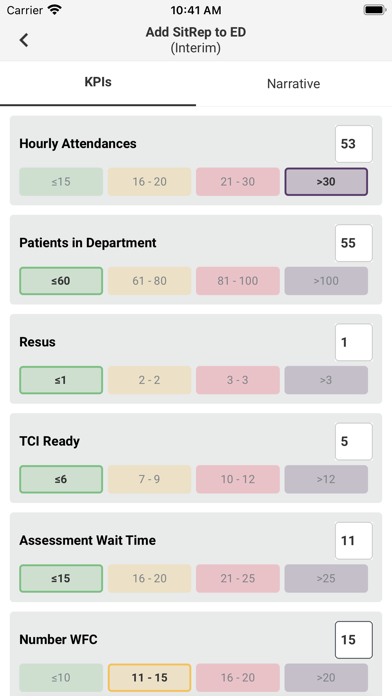The width and height of the screenshot is (392, 696).
Task: Click the Resus value input
Action: [353, 342]
